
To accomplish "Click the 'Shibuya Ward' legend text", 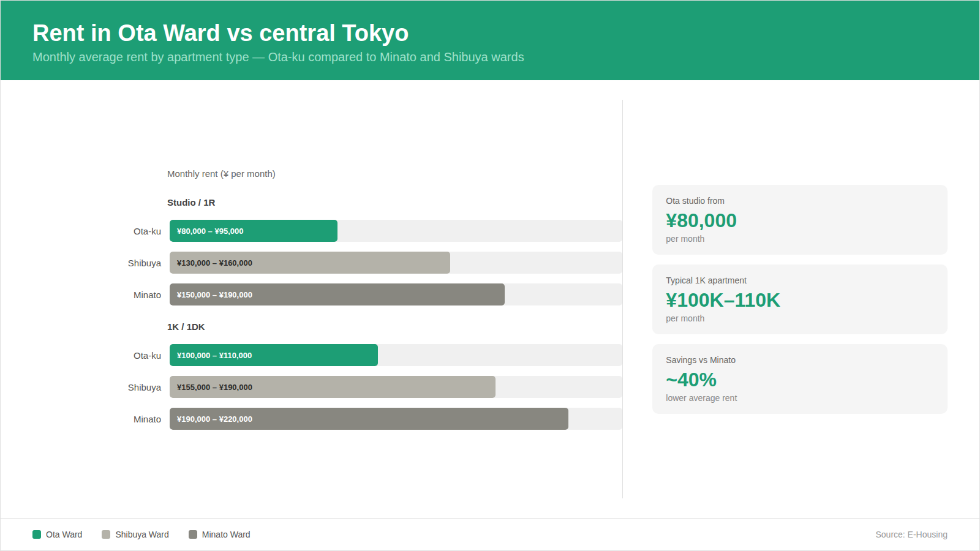I will coord(142,534).
